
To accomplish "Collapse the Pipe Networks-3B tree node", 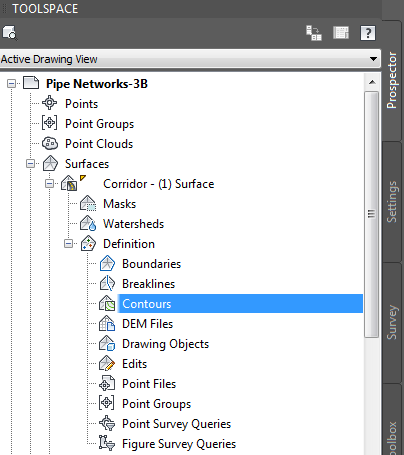I will pyautogui.click(x=12, y=83).
